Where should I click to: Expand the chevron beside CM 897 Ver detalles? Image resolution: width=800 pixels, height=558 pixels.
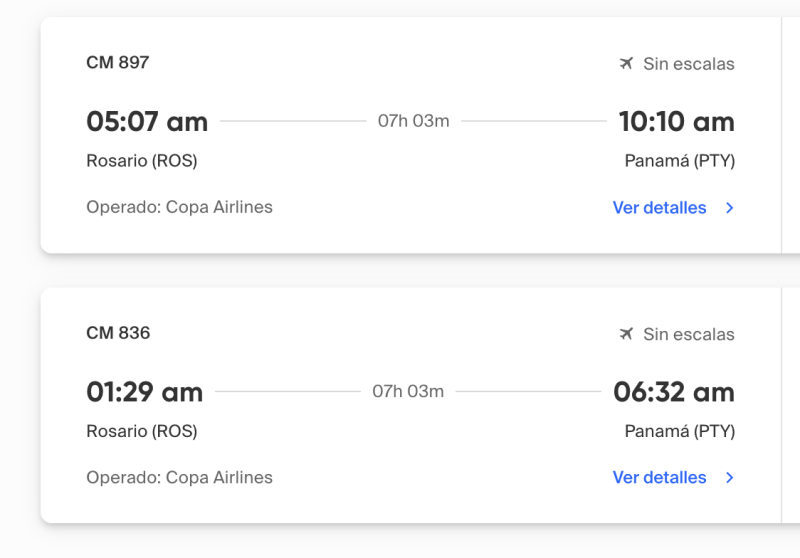coord(730,208)
